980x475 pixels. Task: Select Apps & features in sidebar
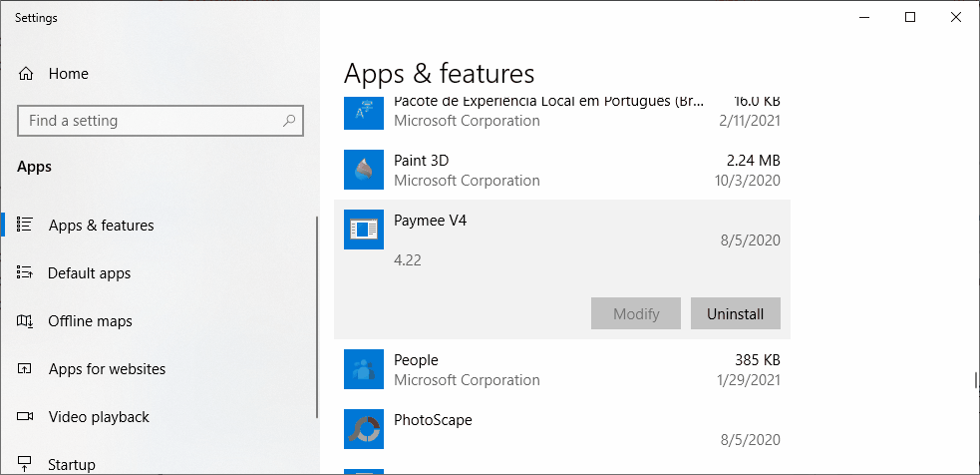[102, 226]
